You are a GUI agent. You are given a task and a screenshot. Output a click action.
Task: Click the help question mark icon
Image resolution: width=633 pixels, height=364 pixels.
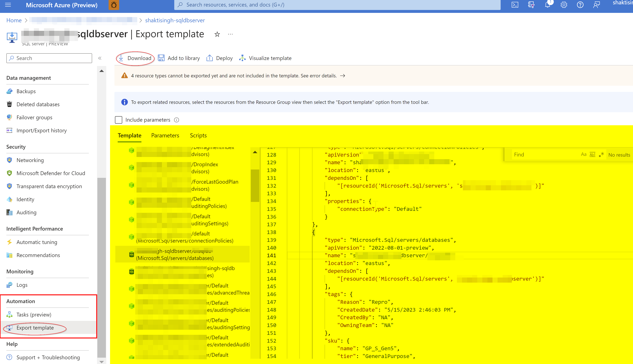coord(580,5)
